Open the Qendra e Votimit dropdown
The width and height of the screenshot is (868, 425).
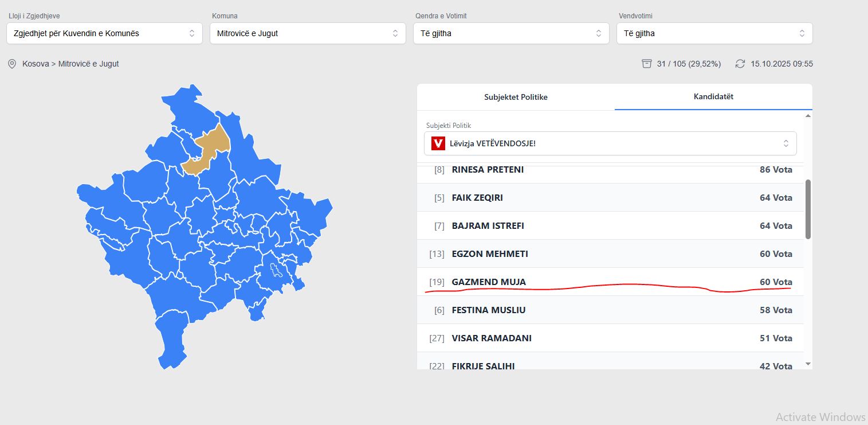[511, 33]
